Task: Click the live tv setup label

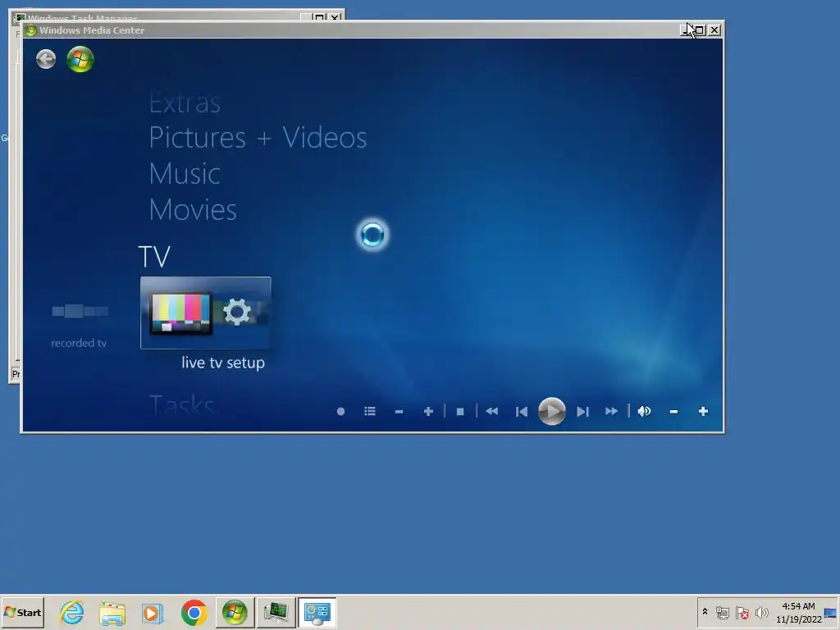Action: (223, 363)
